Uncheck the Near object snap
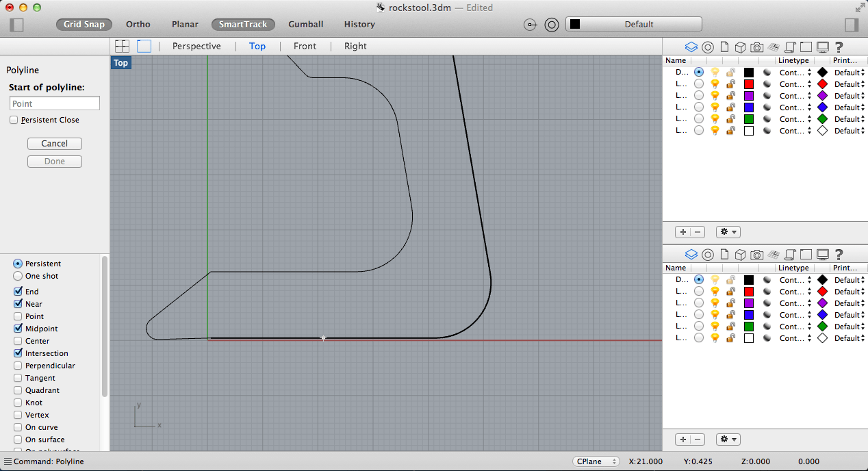 [x=18, y=304]
